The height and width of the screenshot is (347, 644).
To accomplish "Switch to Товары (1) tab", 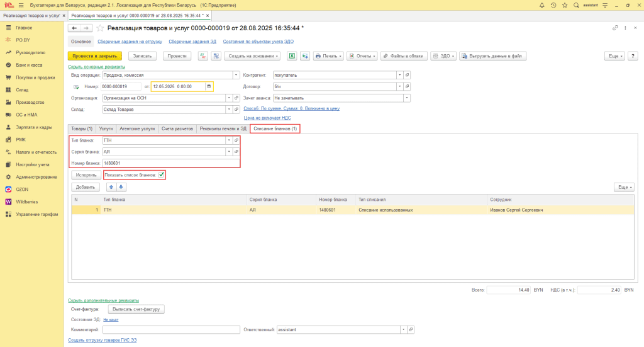I will [x=82, y=128].
